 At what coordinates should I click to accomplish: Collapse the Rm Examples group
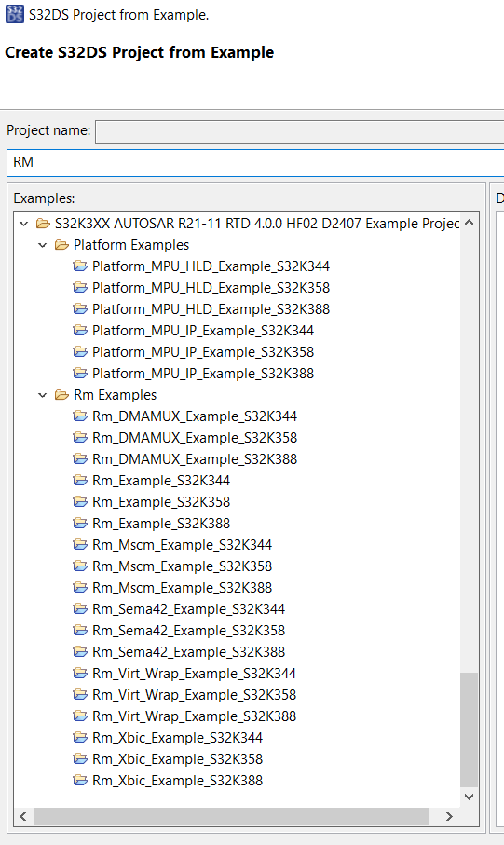click(x=43, y=395)
